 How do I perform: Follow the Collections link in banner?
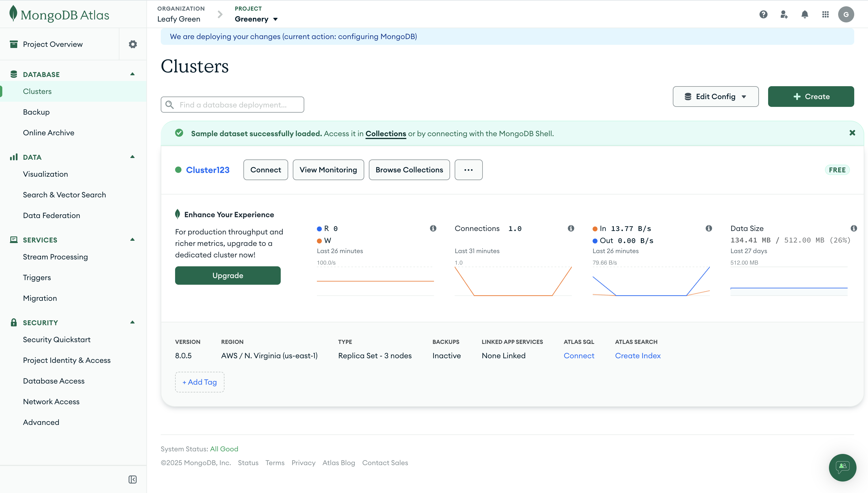(385, 133)
